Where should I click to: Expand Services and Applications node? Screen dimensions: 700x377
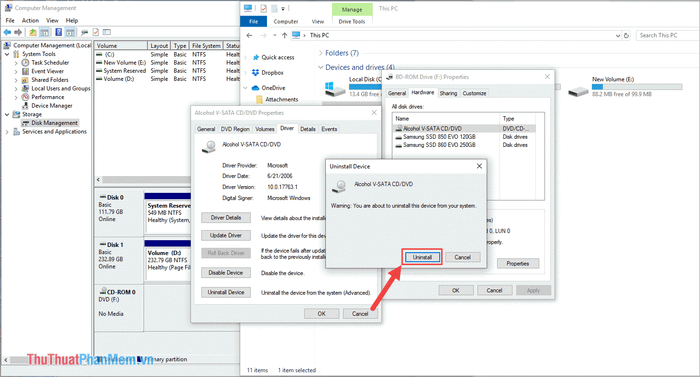tap(7, 132)
